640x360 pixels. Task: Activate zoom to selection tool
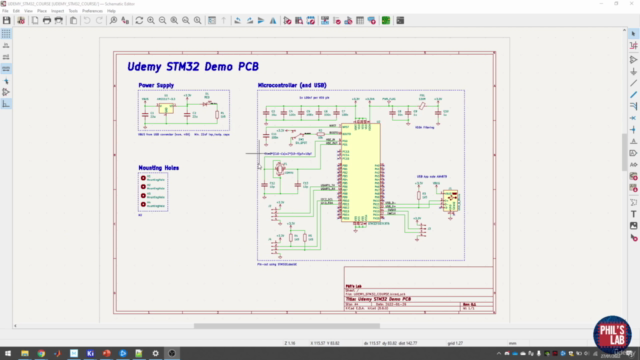pyautogui.click(x=198, y=20)
